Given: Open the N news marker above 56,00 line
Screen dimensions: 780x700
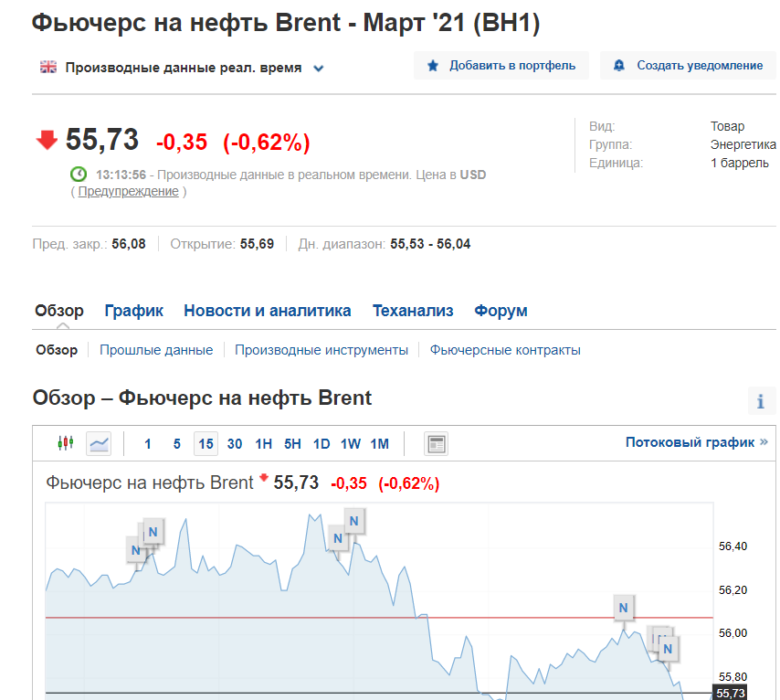Looking at the screenshot, I should [623, 608].
